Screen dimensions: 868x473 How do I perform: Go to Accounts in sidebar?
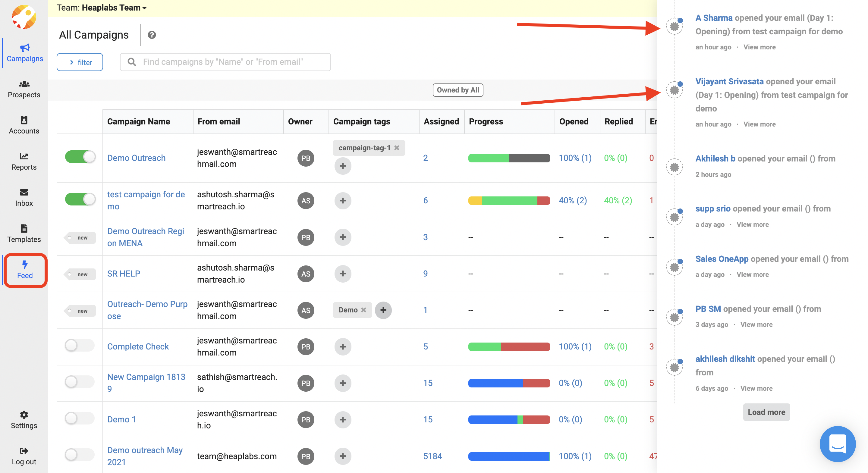(24, 125)
